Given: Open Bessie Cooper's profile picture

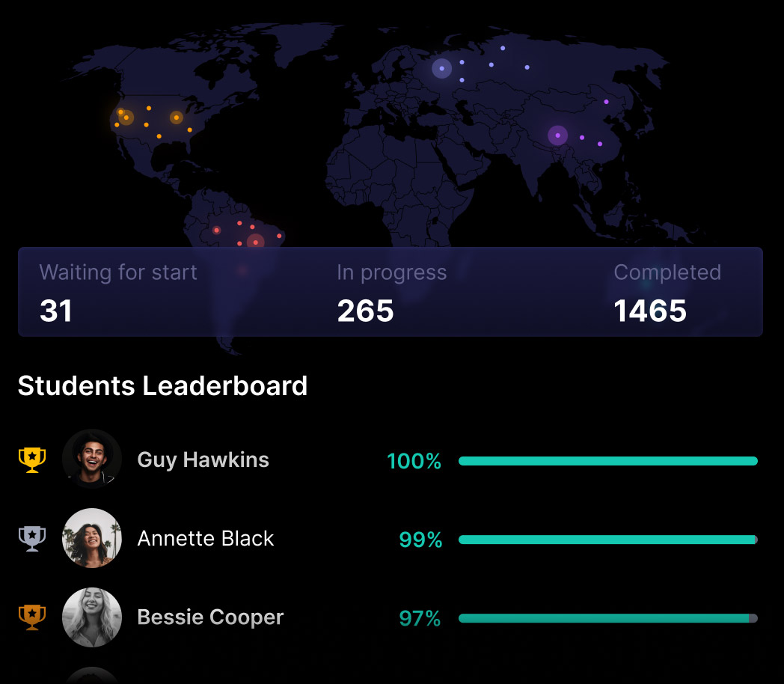Looking at the screenshot, I should click(92, 617).
